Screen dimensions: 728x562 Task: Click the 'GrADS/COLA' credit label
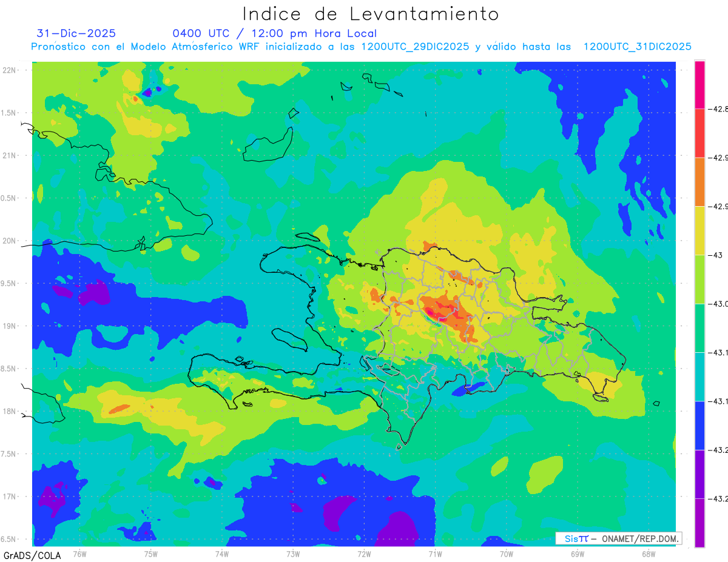[32, 555]
